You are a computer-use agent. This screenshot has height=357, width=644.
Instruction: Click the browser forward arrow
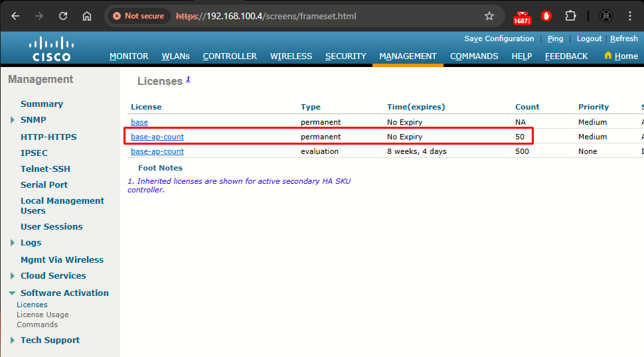click(39, 16)
